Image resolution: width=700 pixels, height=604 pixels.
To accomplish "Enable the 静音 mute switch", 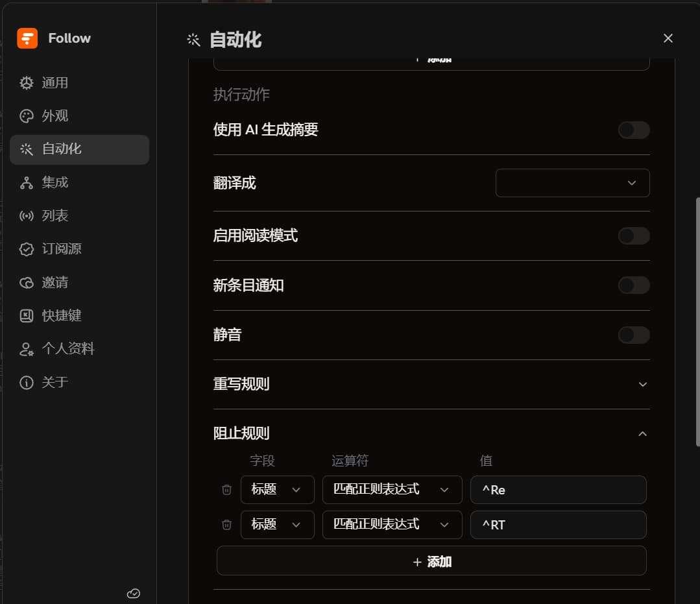I will 633,335.
